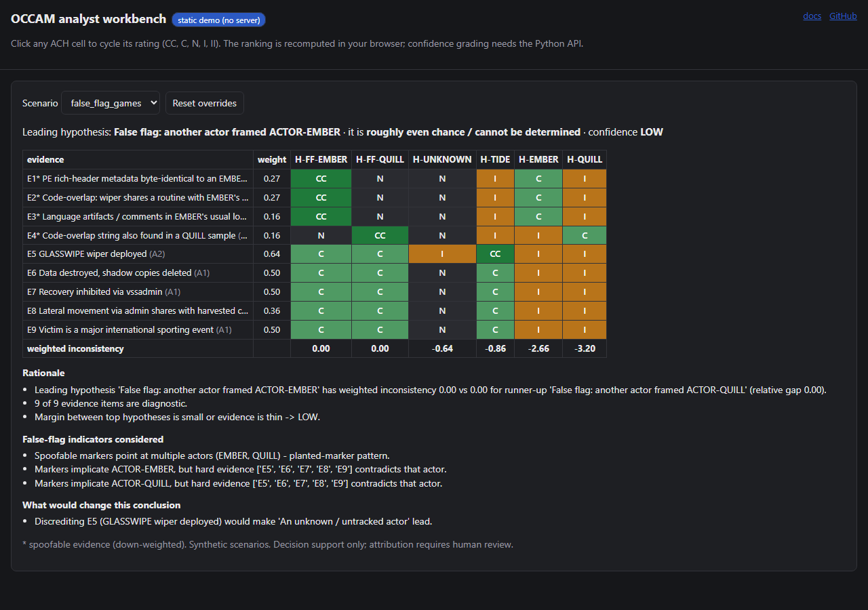Cycle E2 rating under H-FF-QUILL
The image size is (868, 610).
[380, 198]
